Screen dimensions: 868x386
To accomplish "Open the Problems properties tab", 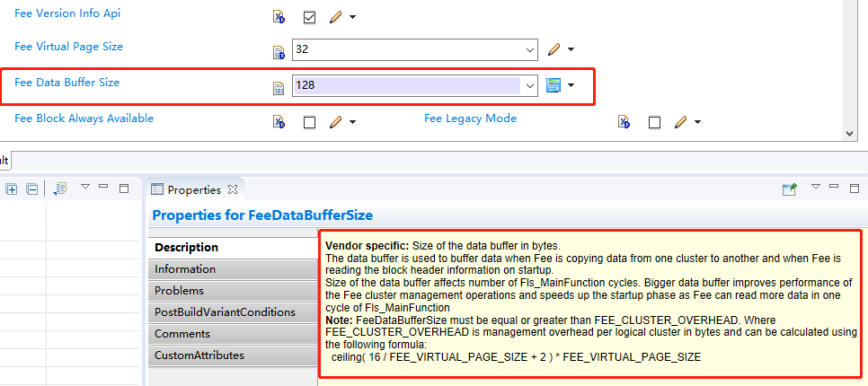I will (x=233, y=291).
